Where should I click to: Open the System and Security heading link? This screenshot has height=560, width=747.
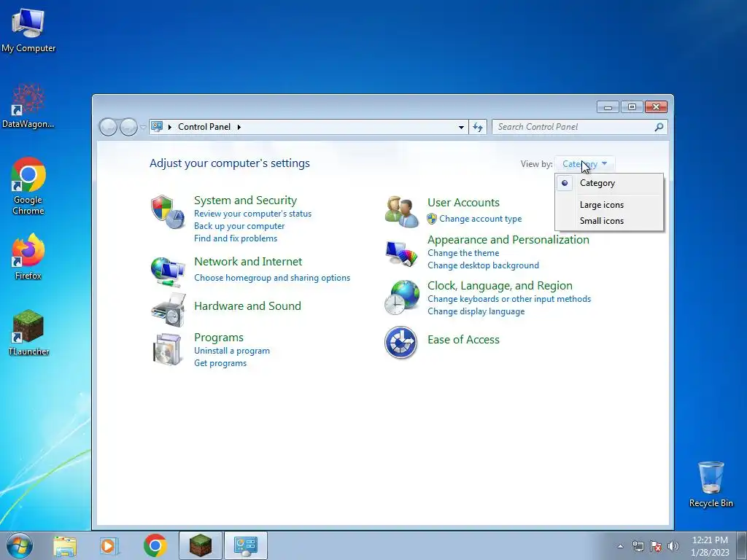(x=245, y=201)
